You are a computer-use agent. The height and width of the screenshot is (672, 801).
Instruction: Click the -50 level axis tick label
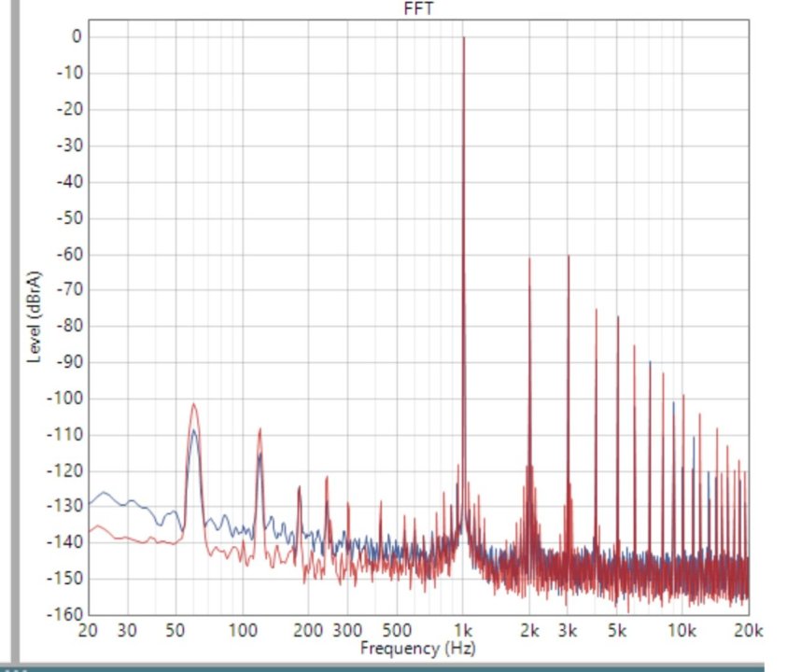pos(69,217)
